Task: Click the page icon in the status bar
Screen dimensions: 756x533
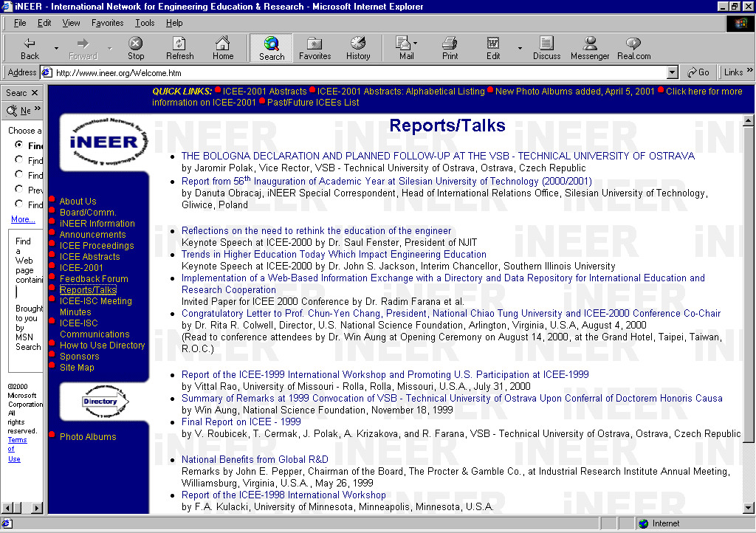Action: coord(7,524)
